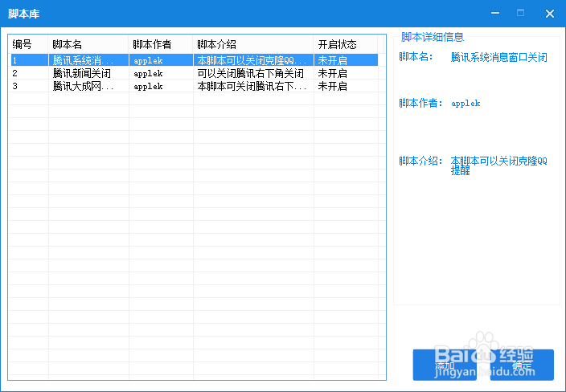566x392 pixels.
Task: Click applek author in row 1
Action: pos(148,60)
